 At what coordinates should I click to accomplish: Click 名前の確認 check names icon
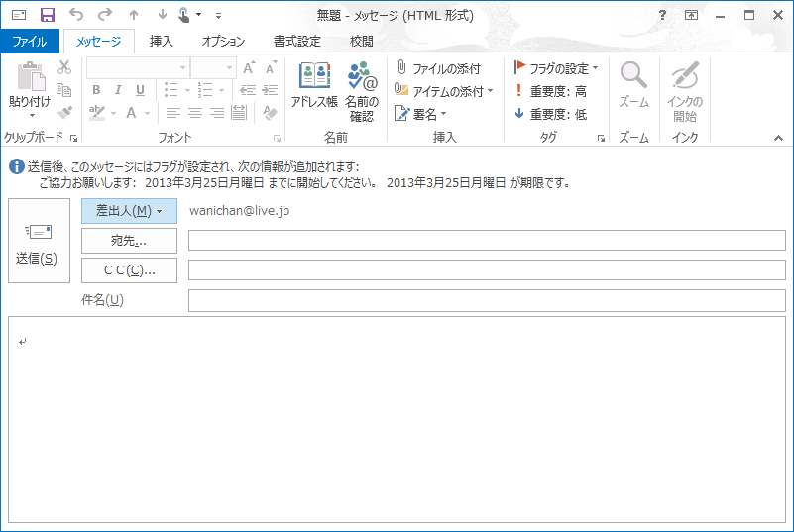click(x=362, y=91)
